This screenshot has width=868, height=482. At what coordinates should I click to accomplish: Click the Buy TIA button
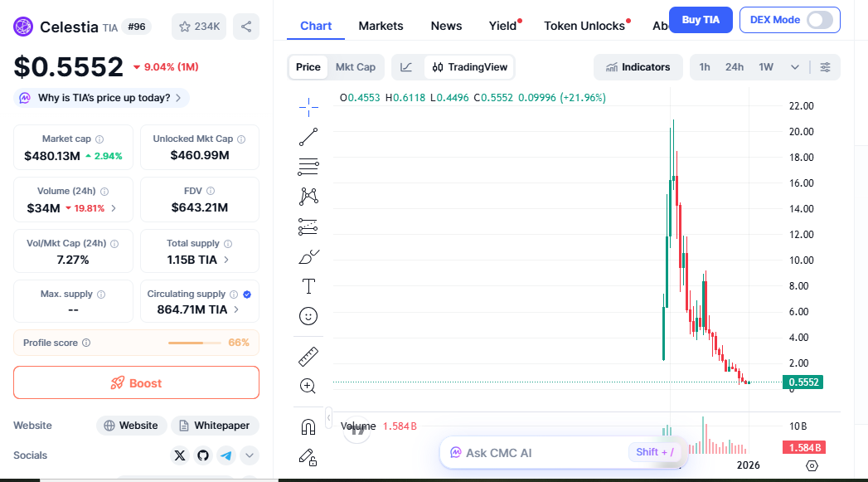click(x=701, y=20)
